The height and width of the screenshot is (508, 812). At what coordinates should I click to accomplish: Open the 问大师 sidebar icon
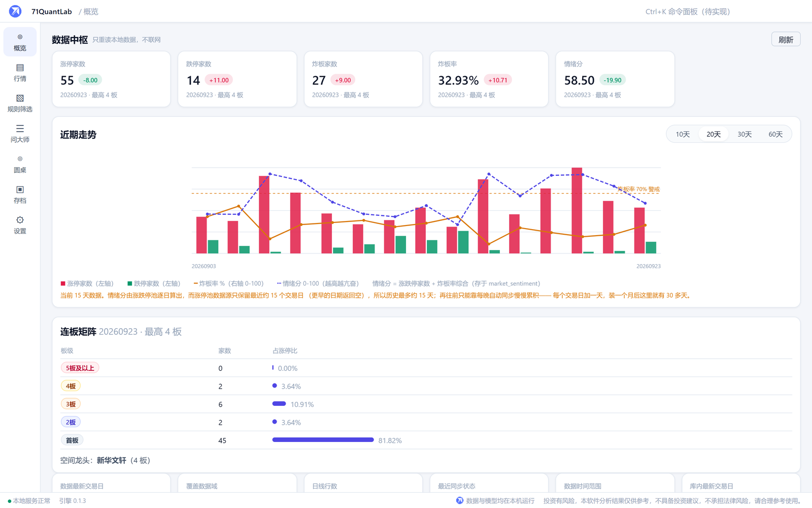(20, 133)
